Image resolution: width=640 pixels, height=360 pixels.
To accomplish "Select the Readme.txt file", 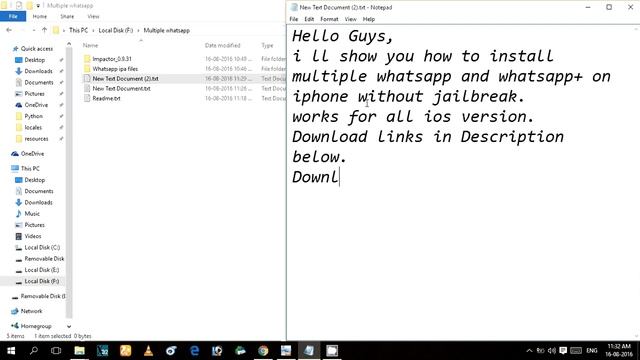I will 106,98.
